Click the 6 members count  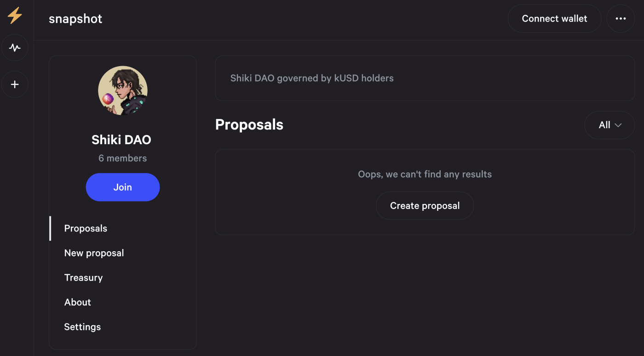click(x=123, y=158)
